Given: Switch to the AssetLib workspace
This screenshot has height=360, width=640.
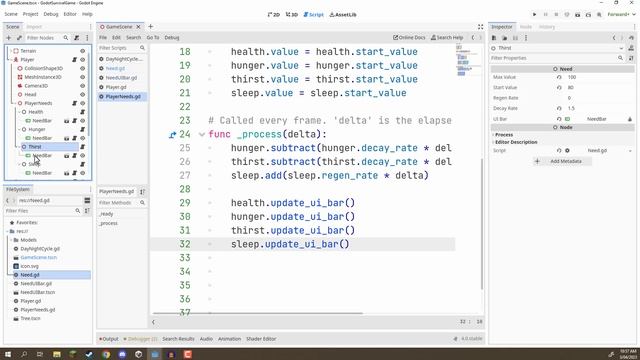Looking at the screenshot, I should (343, 15).
